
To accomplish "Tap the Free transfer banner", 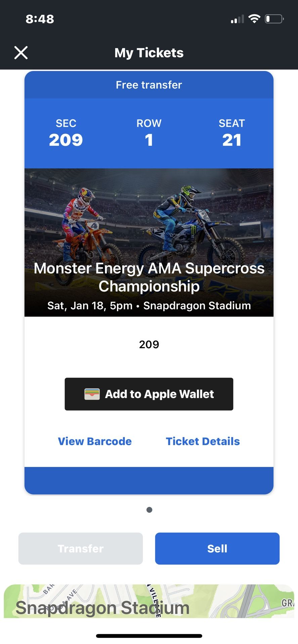I will pos(149,85).
